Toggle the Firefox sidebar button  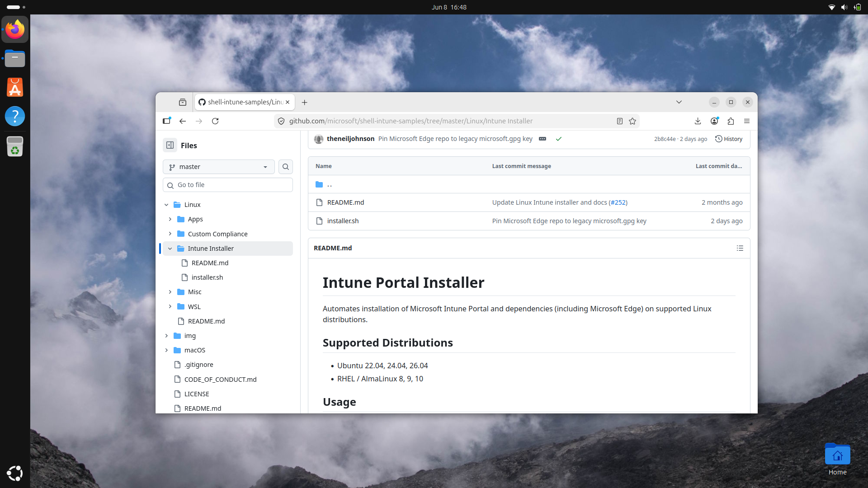point(167,121)
